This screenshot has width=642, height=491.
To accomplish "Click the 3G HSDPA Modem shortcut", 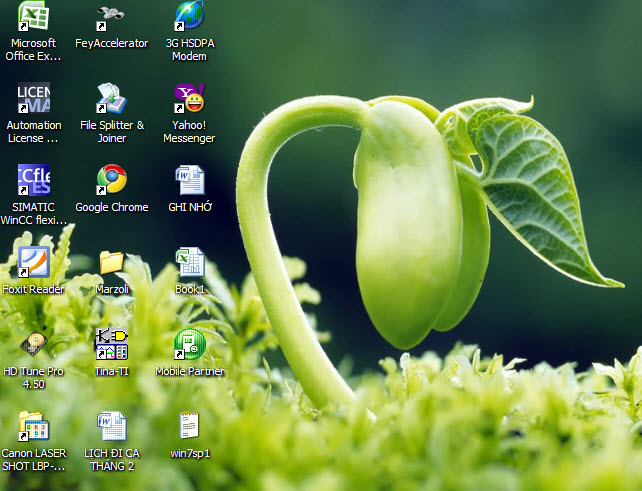I will [x=189, y=17].
